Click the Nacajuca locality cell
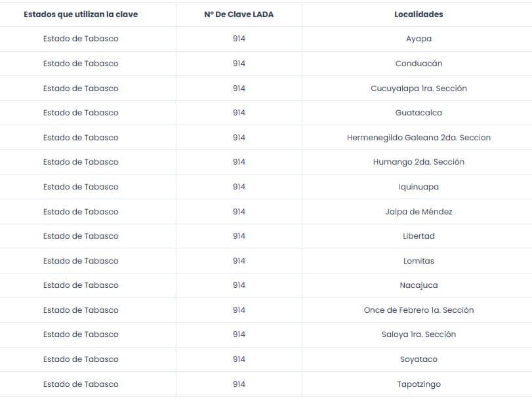The height and width of the screenshot is (400, 532). click(419, 285)
